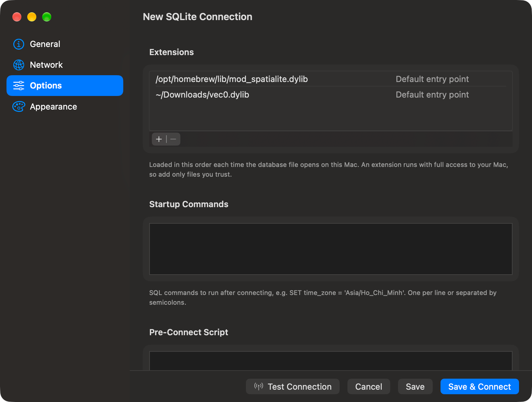
Task: Test the SQLite connection
Action: [293, 386]
